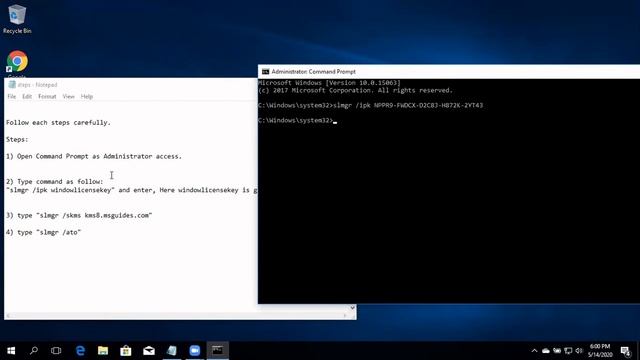This screenshot has height=360, width=640.
Task: Open the clock showing 6:00 PM
Action: (x=600, y=351)
